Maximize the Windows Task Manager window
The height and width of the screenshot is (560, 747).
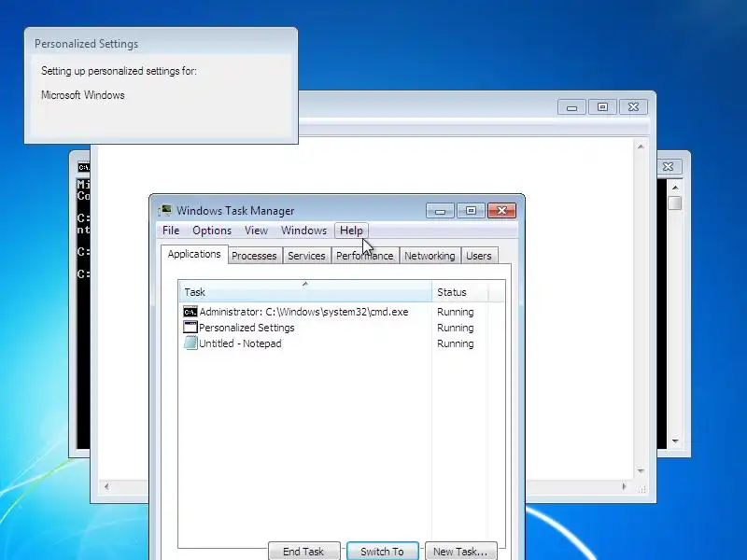tap(471, 211)
